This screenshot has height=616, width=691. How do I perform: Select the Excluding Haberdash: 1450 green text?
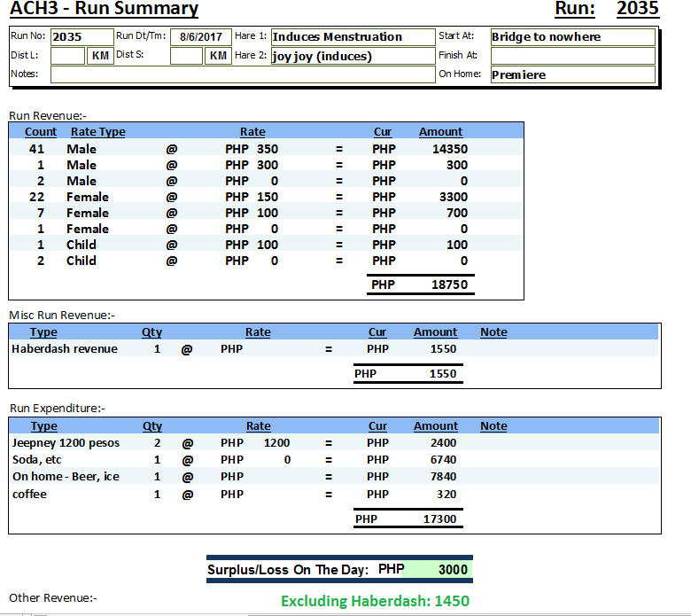375,601
